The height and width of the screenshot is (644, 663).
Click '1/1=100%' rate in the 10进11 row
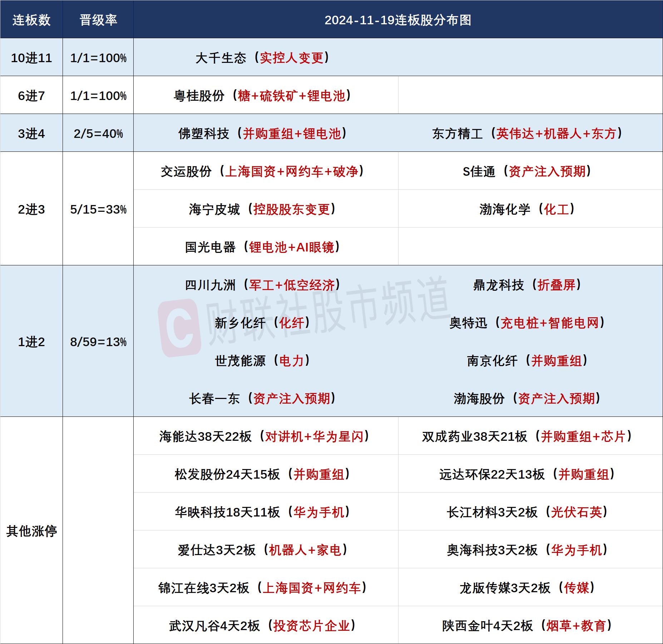click(98, 58)
